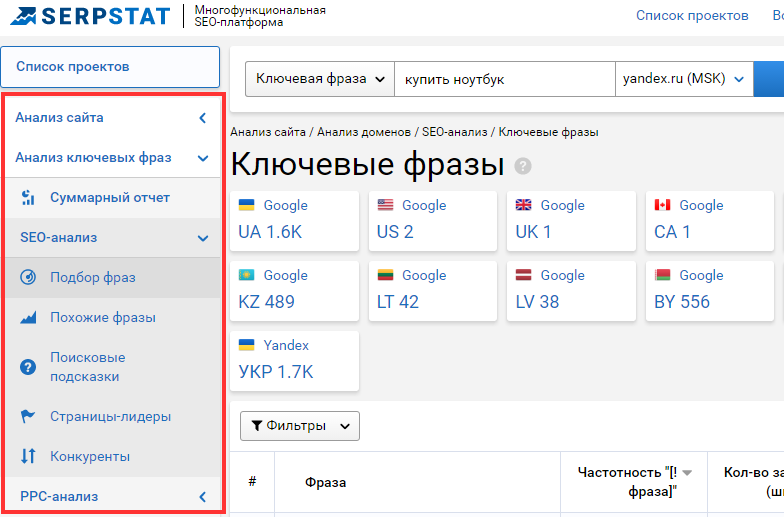Collapse the SEO-анализ submenu chevron

(203, 238)
